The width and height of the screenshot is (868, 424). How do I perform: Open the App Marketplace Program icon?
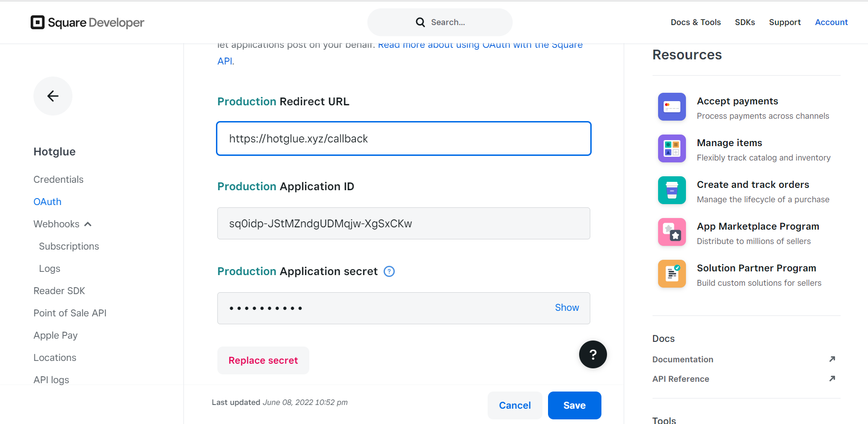click(672, 232)
